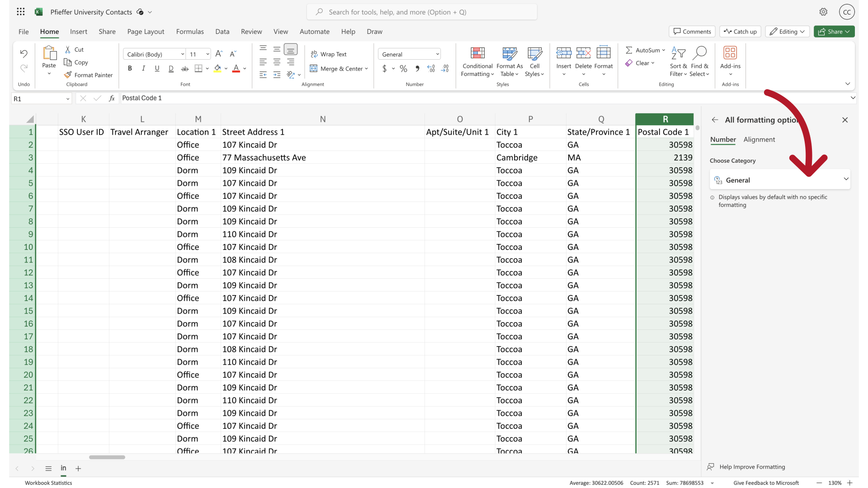Click the Help Improve Formatting link
868x488 pixels.
(x=751, y=467)
